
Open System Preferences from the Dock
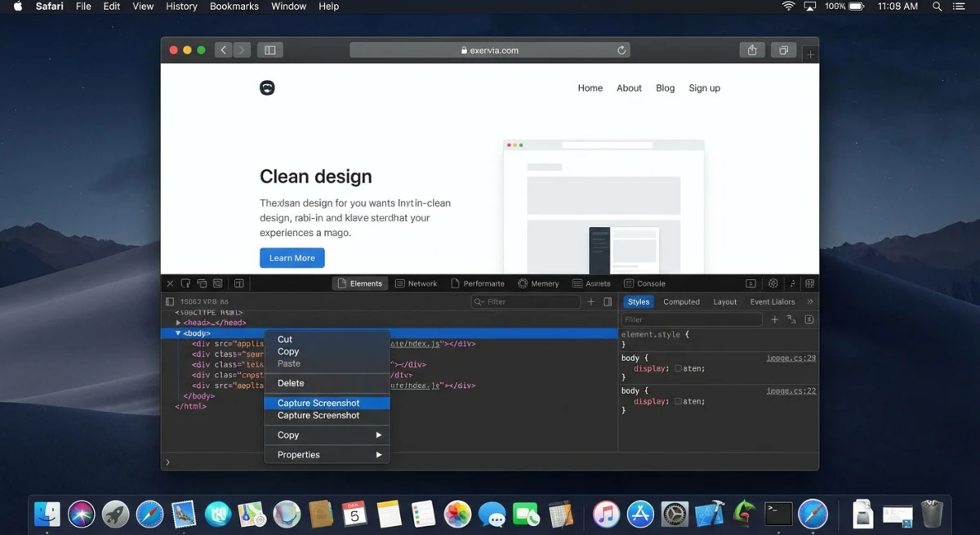point(675,514)
